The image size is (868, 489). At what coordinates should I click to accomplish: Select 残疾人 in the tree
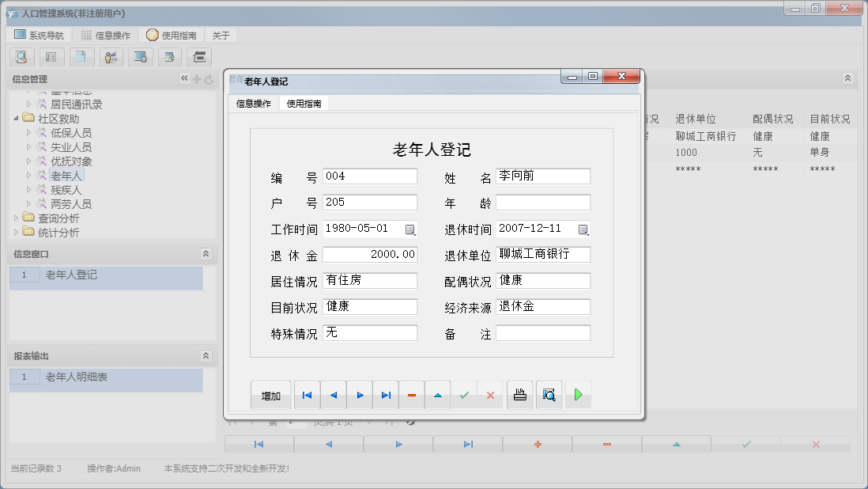(66, 190)
